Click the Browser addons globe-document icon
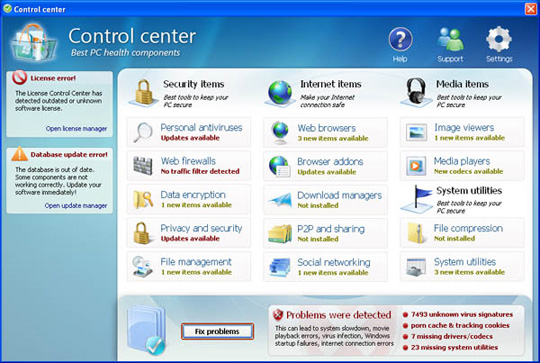This screenshot has height=363, width=540. click(x=280, y=166)
